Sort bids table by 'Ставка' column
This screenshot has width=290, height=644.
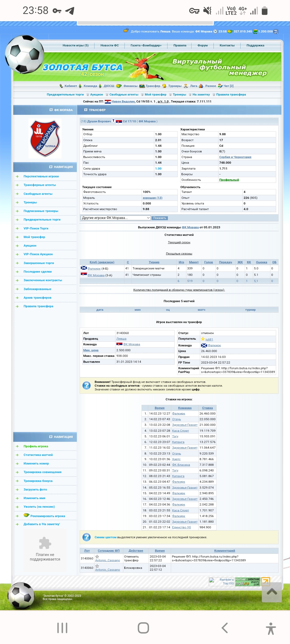coord(207,408)
